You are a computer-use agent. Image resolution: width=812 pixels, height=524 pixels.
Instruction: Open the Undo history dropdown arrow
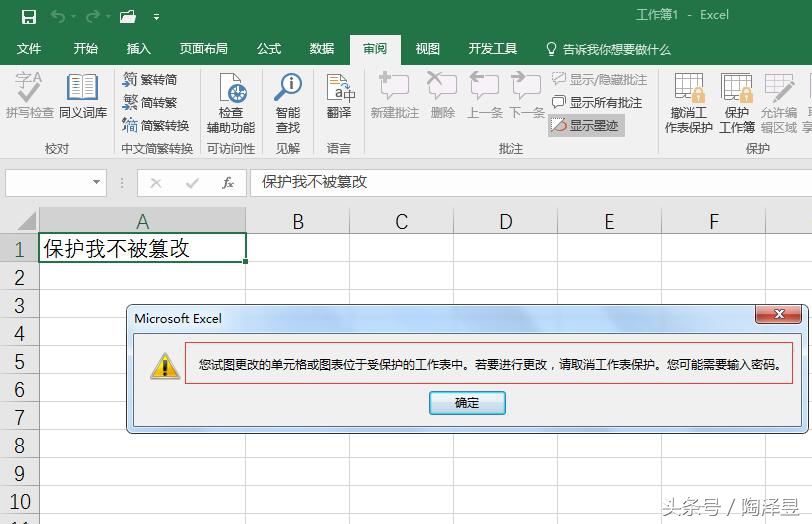click(x=73, y=17)
